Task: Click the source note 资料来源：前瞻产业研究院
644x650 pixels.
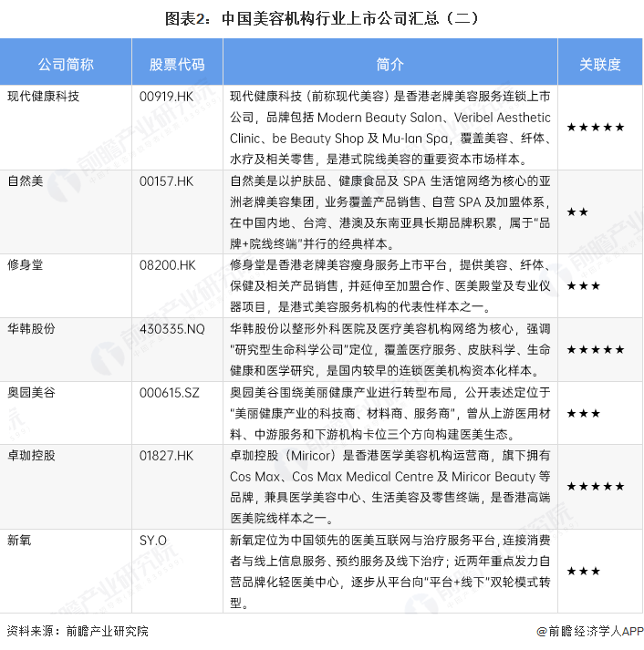Action: (78, 632)
